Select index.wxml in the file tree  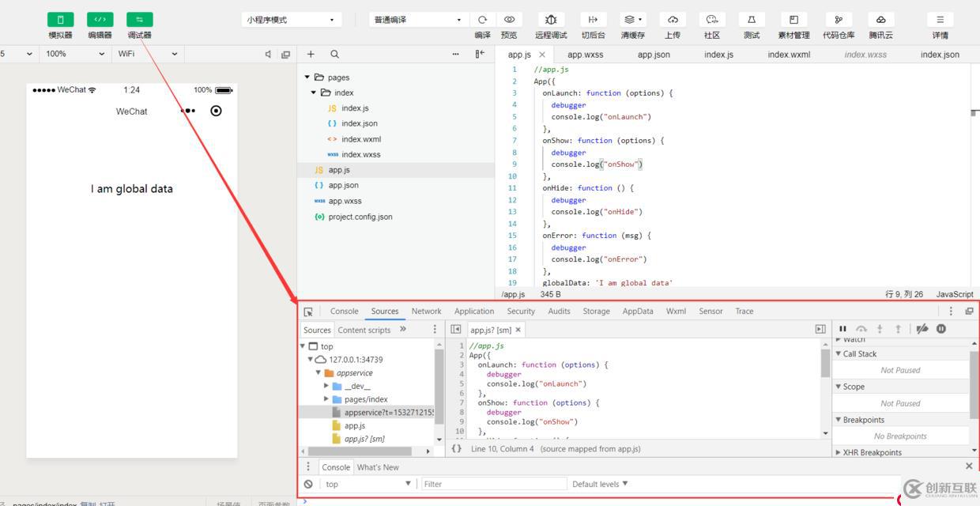click(361, 139)
